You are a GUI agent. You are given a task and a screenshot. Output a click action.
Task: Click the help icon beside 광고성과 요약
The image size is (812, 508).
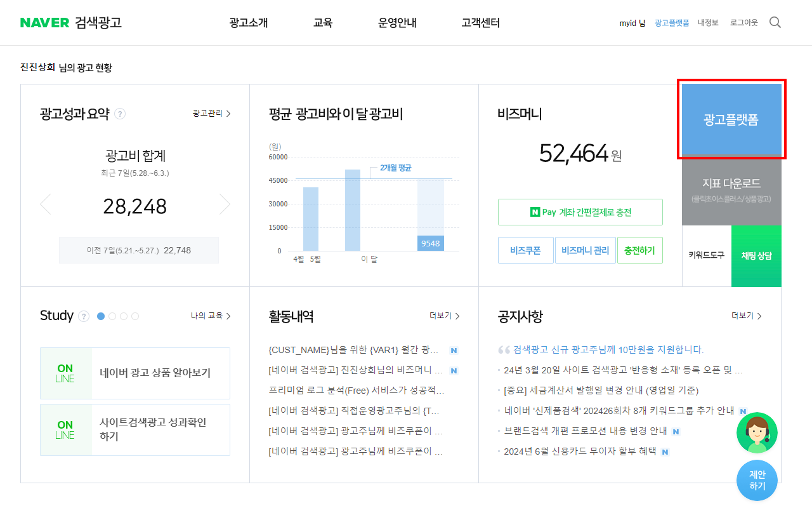coord(121,113)
